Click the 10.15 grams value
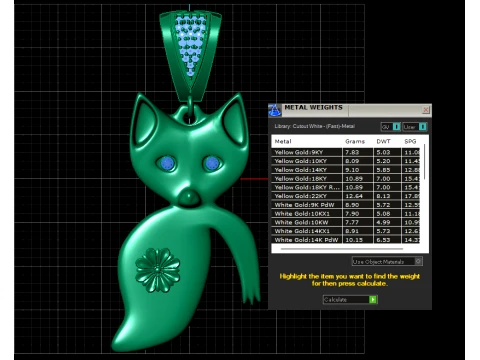Viewport: 480px width, 360px height. coord(354,240)
